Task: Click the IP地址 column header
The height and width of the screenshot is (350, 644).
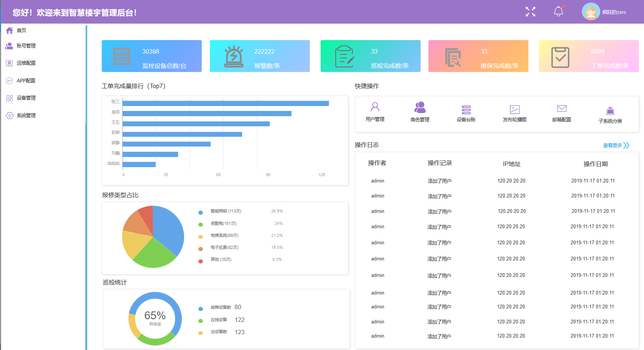Action: click(512, 164)
